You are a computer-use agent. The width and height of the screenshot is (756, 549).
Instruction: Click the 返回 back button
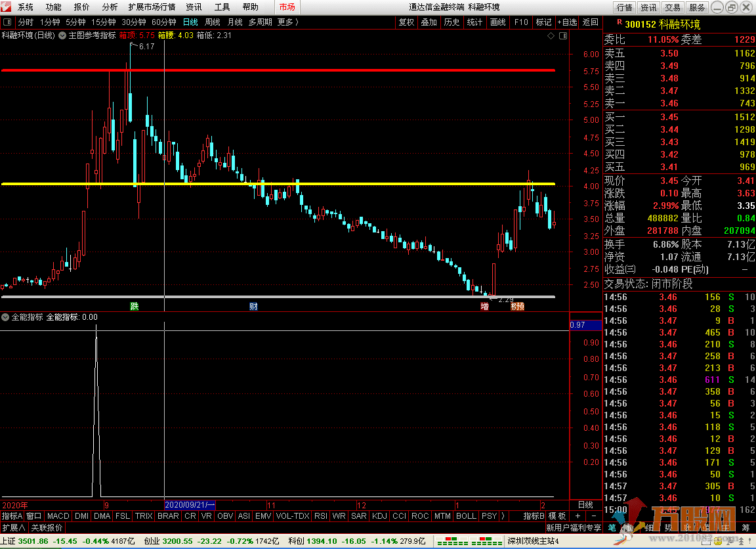(x=590, y=22)
